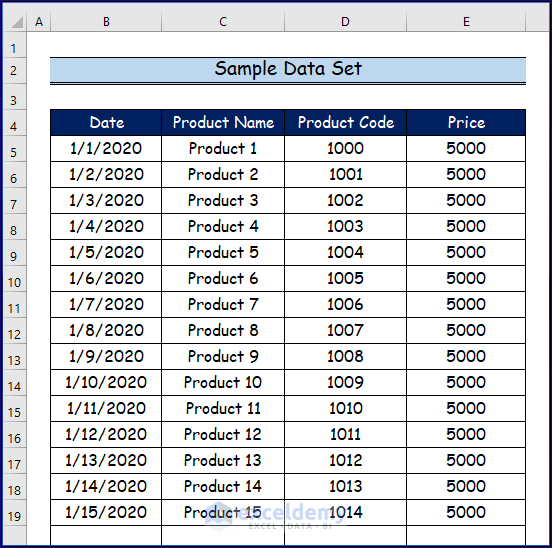Select product code 1004 cell
Viewport: 552px width, 548px height.
[x=345, y=253]
